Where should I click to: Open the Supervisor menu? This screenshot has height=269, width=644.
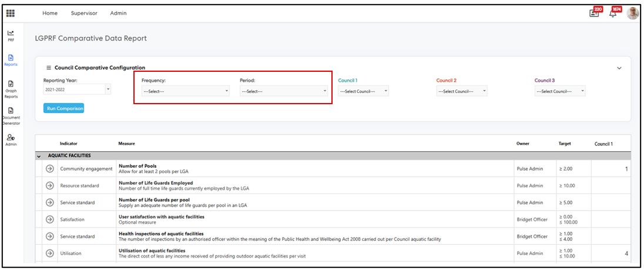pyautogui.click(x=84, y=13)
